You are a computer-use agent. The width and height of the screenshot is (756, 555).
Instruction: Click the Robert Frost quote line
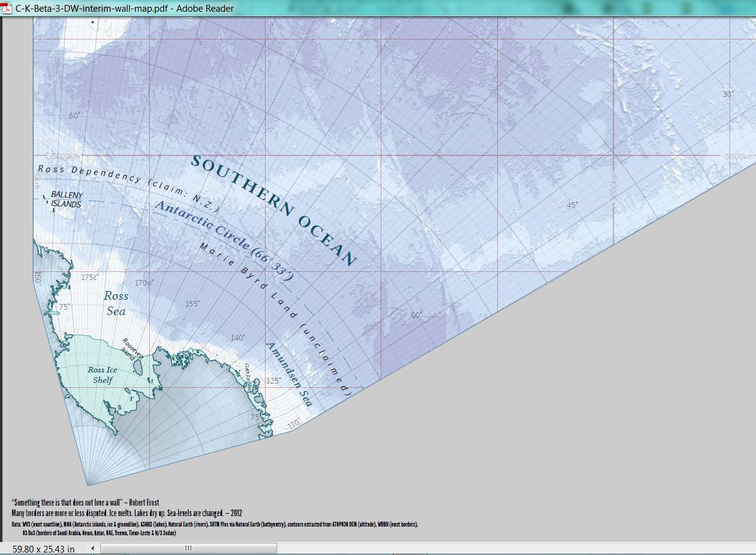pyautogui.click(x=85, y=503)
